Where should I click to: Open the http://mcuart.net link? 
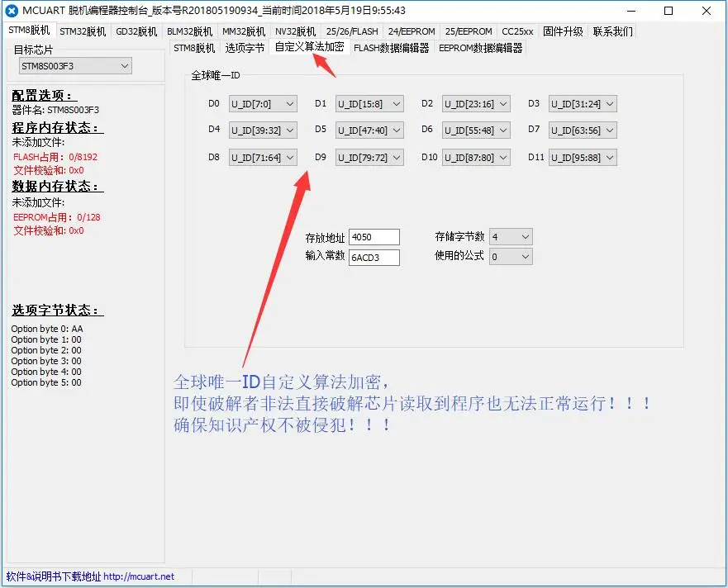[139, 576]
